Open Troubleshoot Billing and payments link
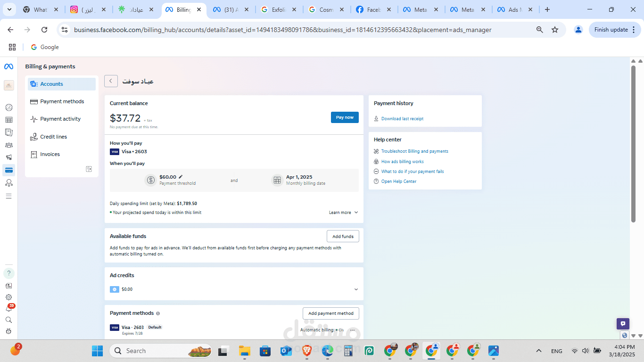This screenshot has height=362, width=644. [x=415, y=151]
